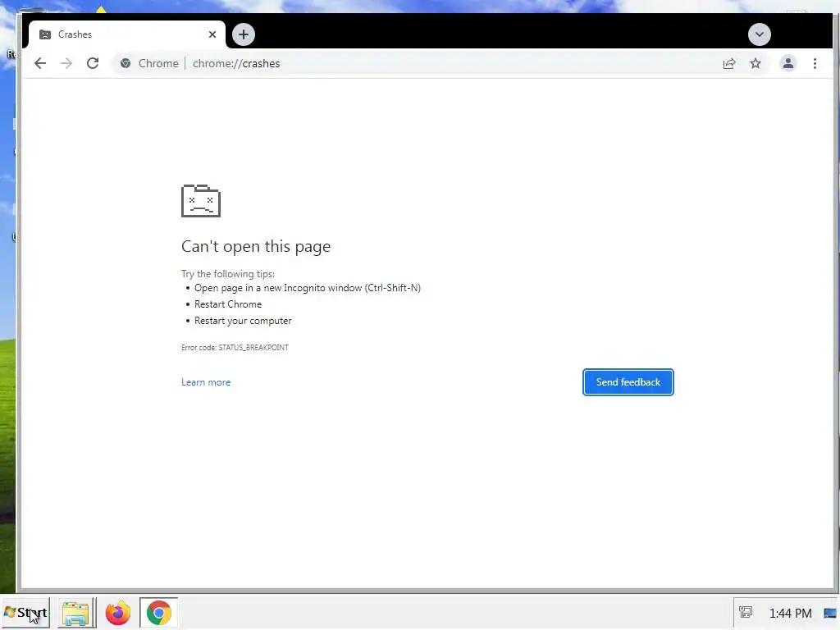The height and width of the screenshot is (630, 840).
Task: Reload the chrome://crashes page
Action: (x=93, y=64)
